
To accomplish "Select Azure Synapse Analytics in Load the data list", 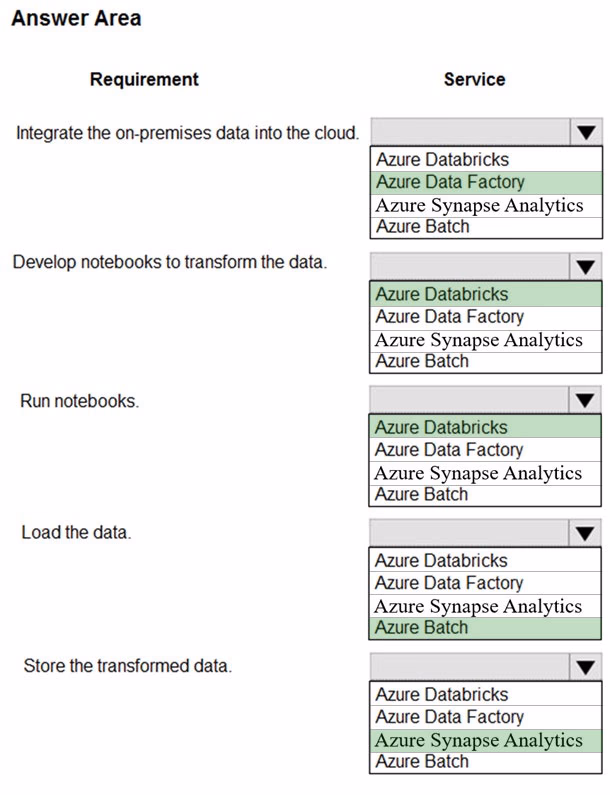I will click(x=485, y=606).
